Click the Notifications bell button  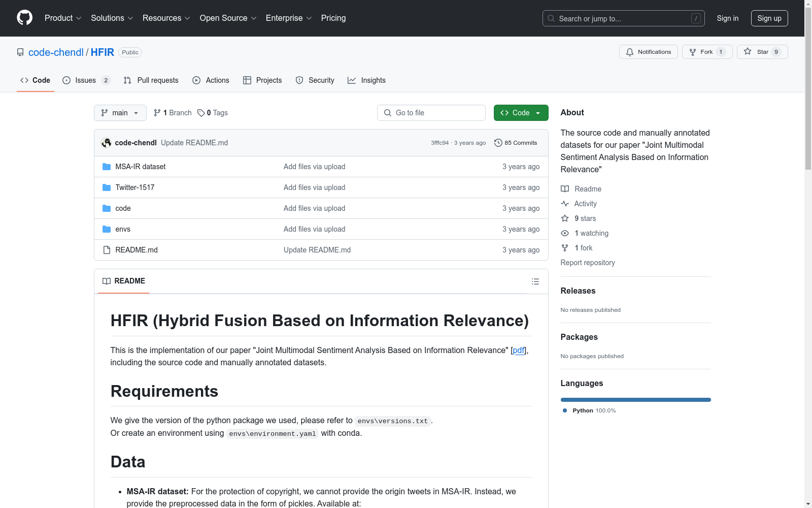648,52
